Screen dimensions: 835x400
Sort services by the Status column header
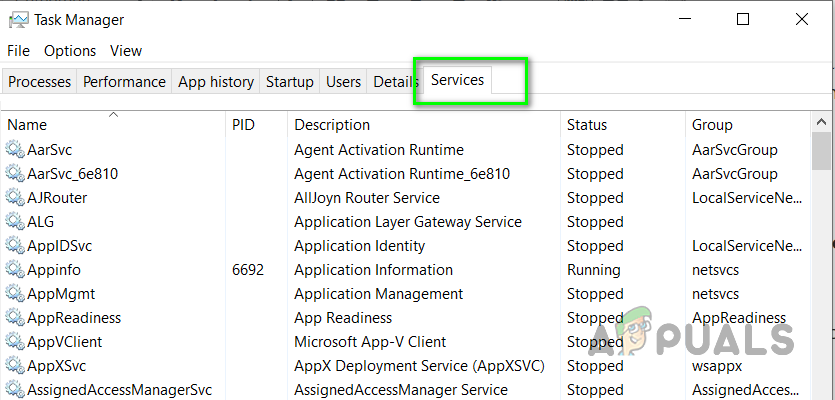pyautogui.click(x=587, y=125)
